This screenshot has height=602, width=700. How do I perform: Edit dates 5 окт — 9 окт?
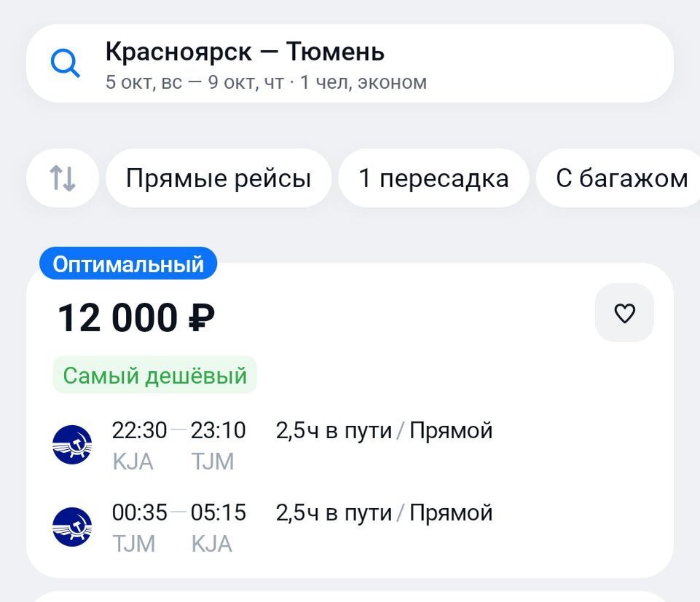click(194, 82)
